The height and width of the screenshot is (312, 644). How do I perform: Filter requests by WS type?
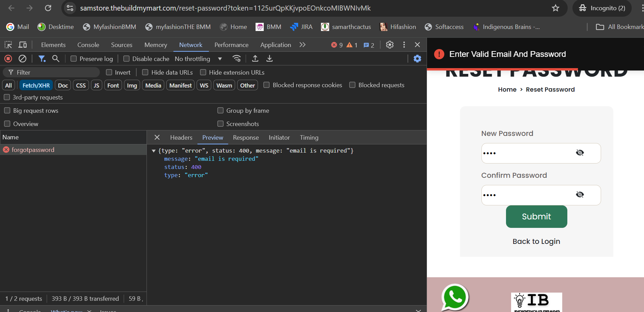(x=204, y=85)
